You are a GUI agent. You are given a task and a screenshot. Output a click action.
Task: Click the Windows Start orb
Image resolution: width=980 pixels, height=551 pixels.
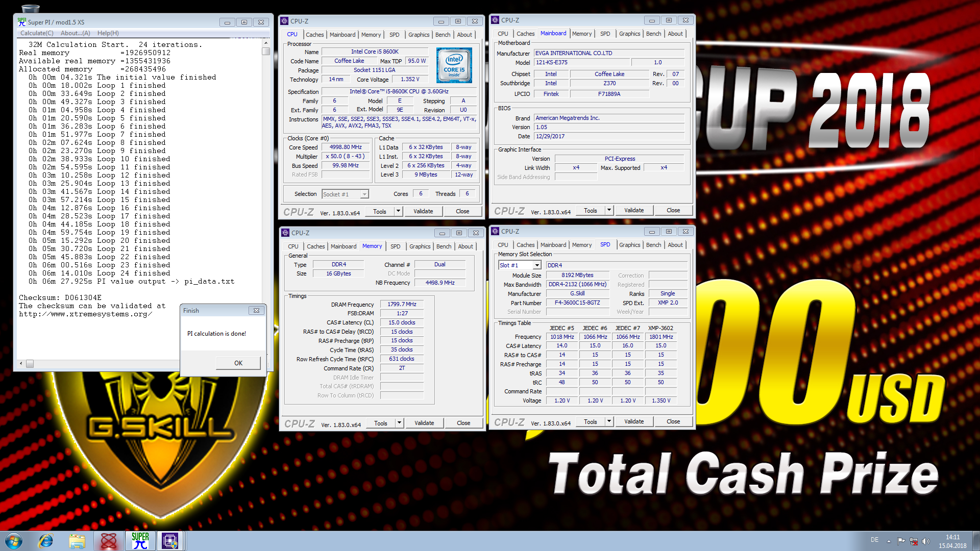pyautogui.click(x=14, y=541)
